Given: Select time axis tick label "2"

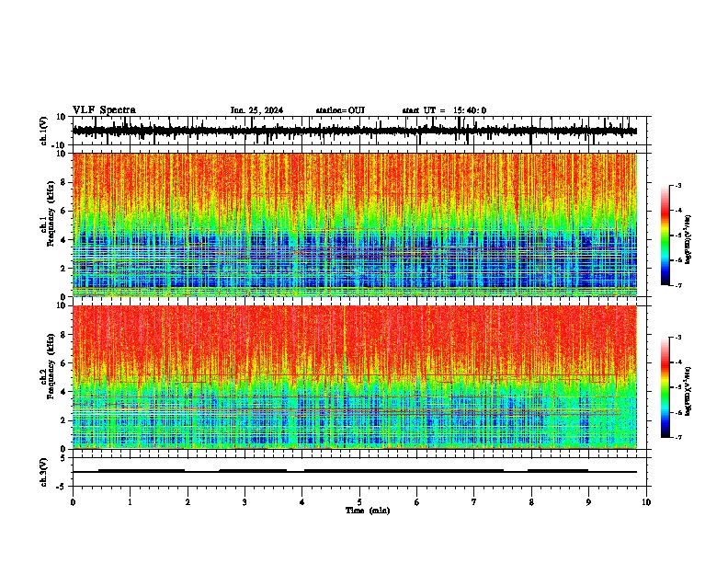Looking at the screenshot, I should pyautogui.click(x=188, y=502).
